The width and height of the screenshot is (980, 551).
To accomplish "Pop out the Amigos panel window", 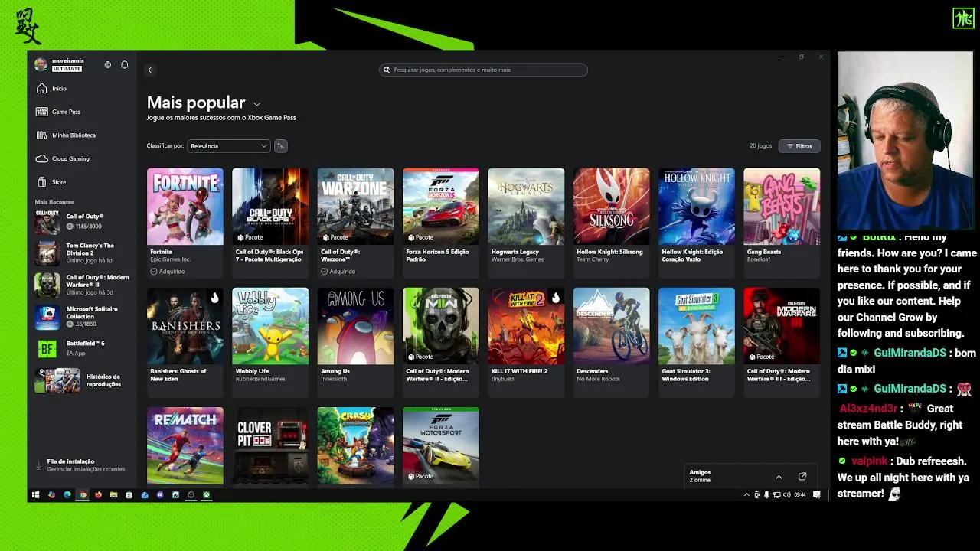I will (802, 477).
